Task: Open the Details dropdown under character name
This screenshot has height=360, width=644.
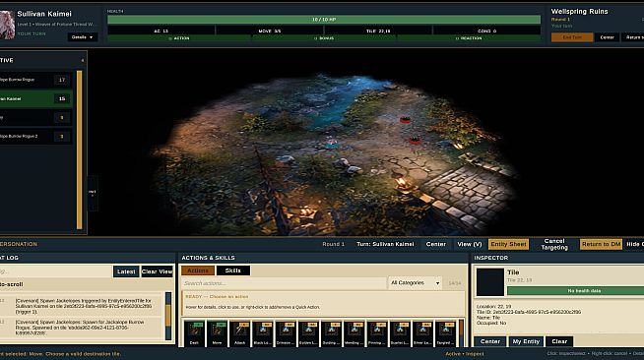Action: pyautogui.click(x=83, y=37)
